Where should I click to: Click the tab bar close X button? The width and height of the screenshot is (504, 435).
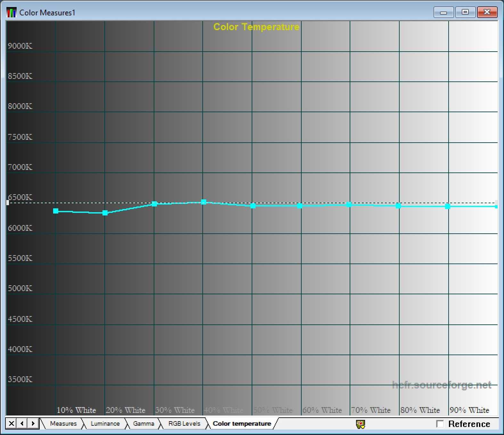tap(11, 423)
